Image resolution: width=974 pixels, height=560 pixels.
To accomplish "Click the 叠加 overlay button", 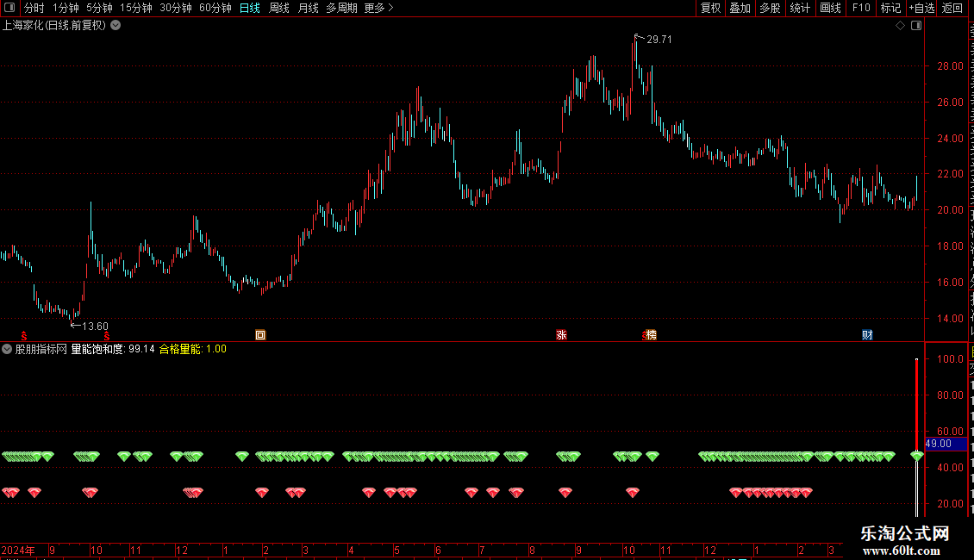I will pyautogui.click(x=740, y=8).
